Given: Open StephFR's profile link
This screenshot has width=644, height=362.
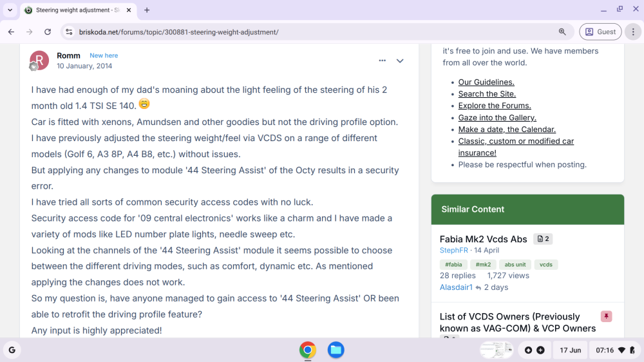Looking at the screenshot, I should 453,250.
